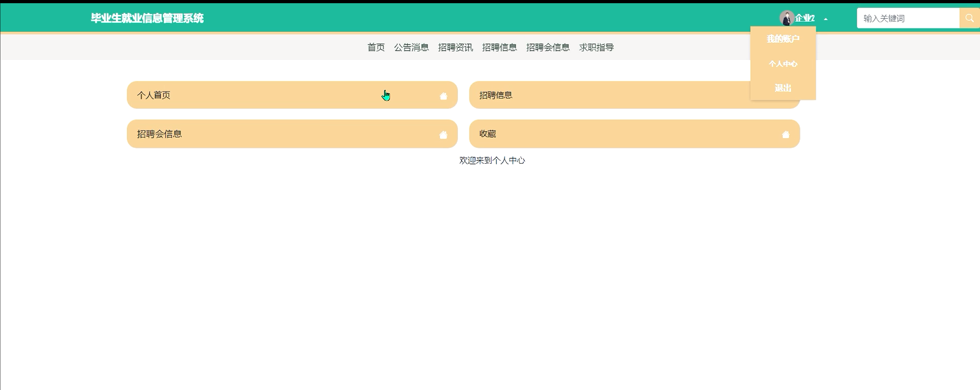Click the 毕业生就业信息管理系统 site title
The width and height of the screenshot is (980, 390).
[147, 18]
